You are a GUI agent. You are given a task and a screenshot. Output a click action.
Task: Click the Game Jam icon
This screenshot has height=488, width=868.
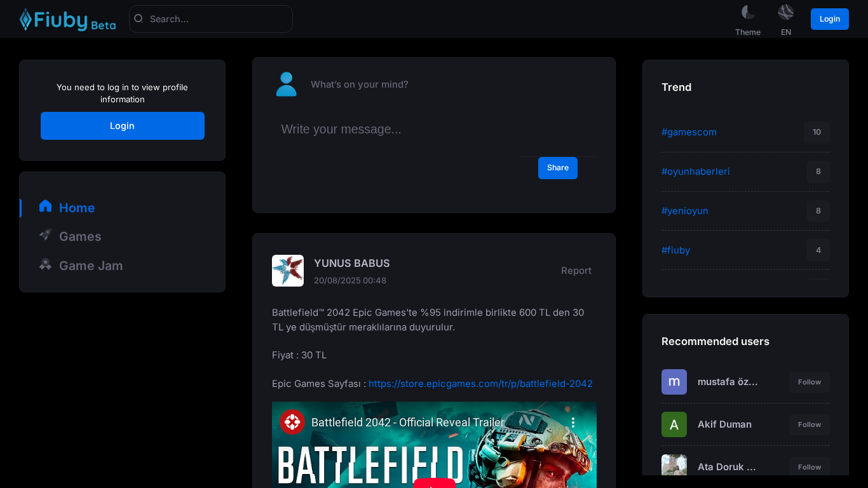click(45, 264)
